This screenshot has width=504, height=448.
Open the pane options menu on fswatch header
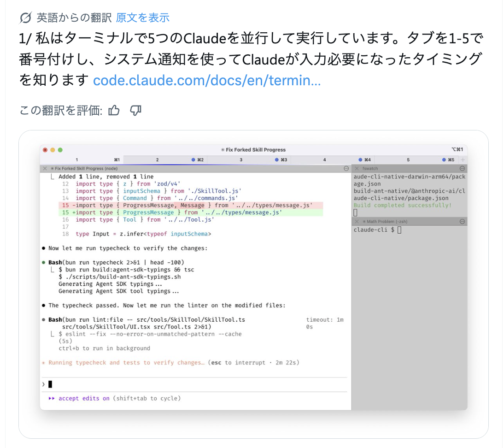(462, 169)
